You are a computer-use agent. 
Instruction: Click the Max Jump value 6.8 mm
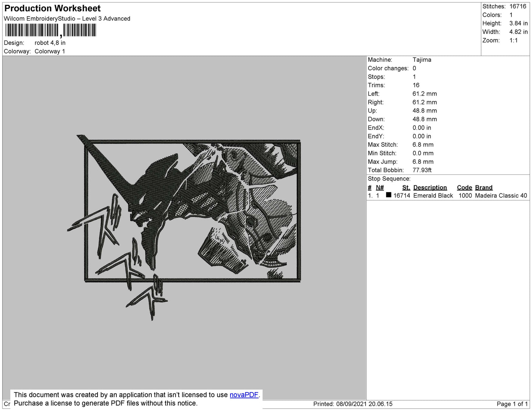(423, 162)
